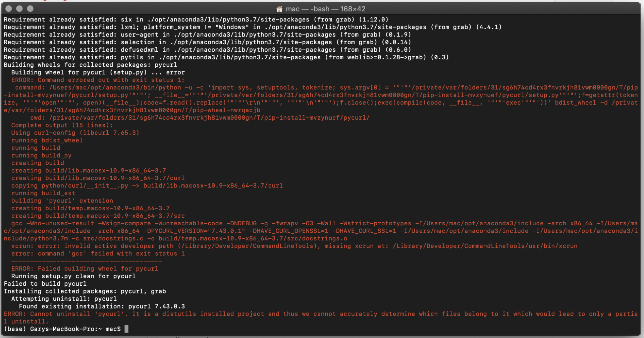Minimize the Terminal window
Viewport: 644px width, 338px height.
(x=20, y=9)
